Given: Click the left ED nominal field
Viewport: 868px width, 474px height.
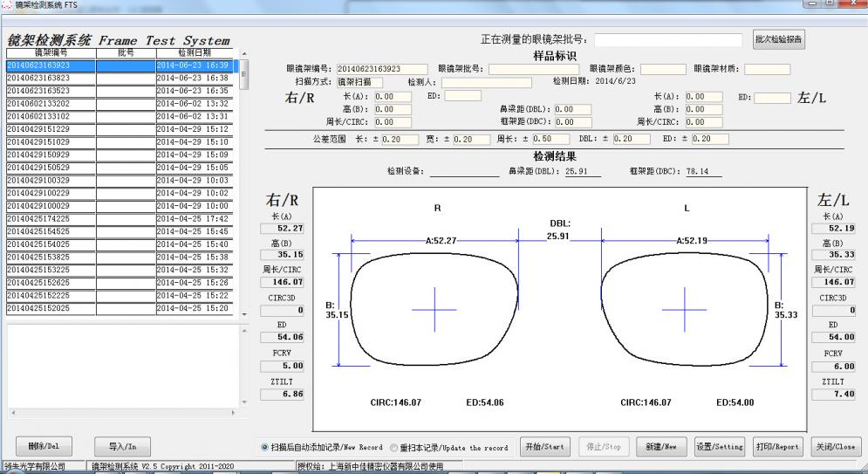Looking at the screenshot, I should pos(772,98).
